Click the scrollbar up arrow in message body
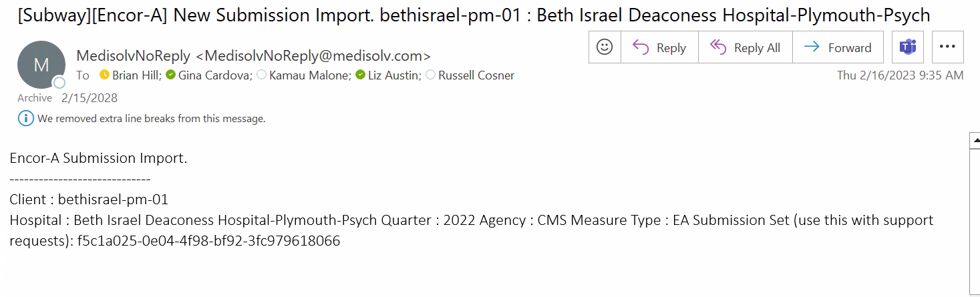 (975, 140)
